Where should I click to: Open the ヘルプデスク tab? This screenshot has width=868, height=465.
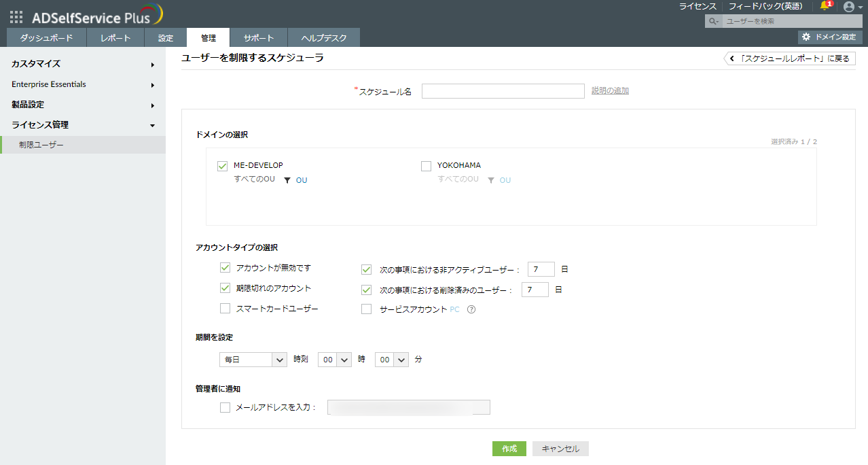pos(323,38)
